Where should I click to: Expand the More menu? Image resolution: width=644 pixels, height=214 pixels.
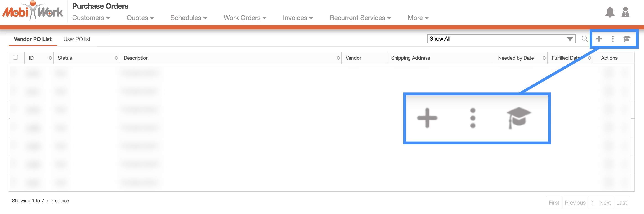coord(418,18)
